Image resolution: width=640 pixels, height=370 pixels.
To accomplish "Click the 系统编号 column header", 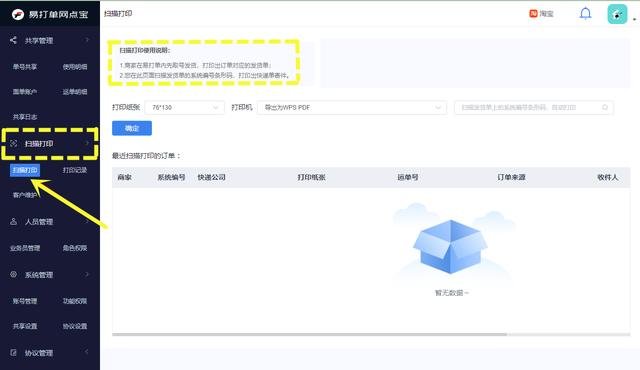I will coord(171,177).
